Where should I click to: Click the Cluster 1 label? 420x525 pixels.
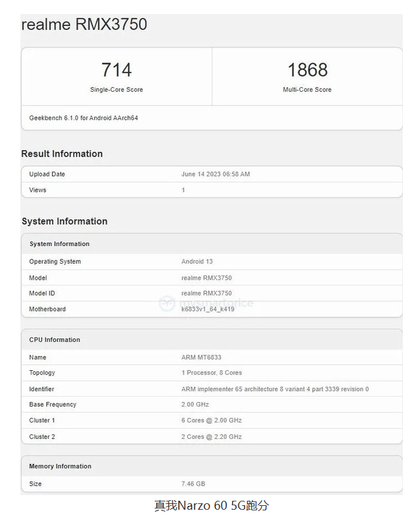pos(42,421)
